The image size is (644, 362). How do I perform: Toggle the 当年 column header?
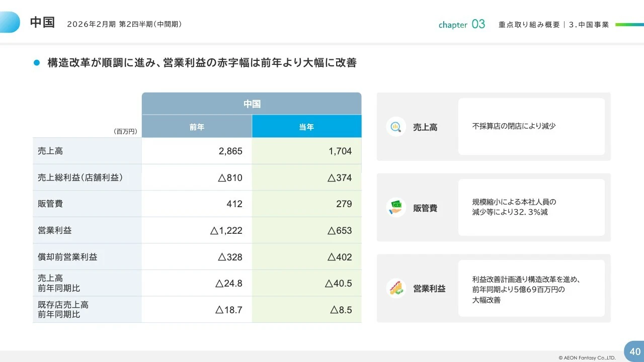[306, 127]
